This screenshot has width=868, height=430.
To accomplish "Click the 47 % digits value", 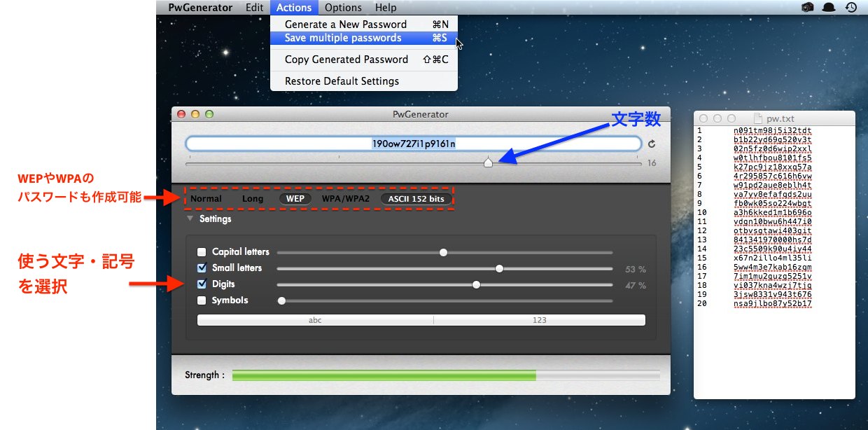I will click(x=636, y=285).
